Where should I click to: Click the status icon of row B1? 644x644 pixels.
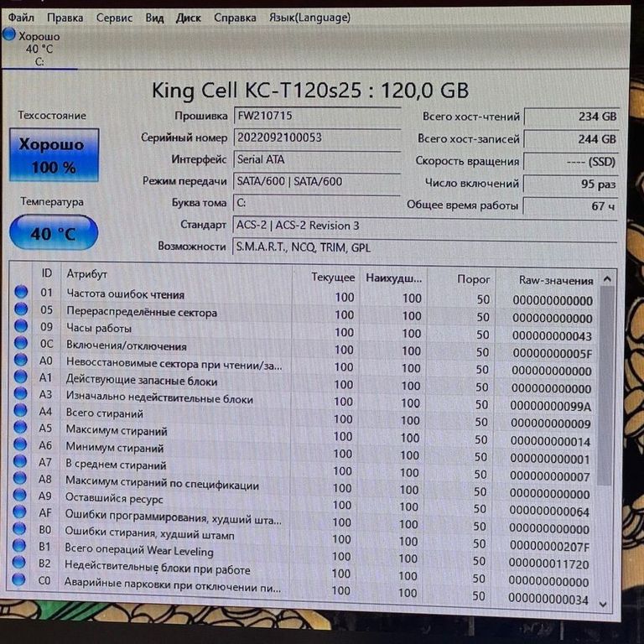pyautogui.click(x=19, y=545)
